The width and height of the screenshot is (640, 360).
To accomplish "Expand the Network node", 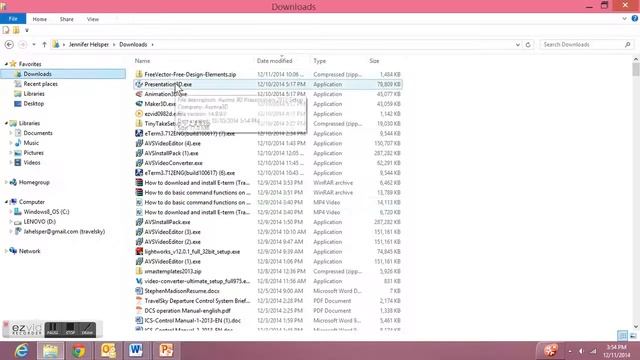I will click(x=6, y=251).
